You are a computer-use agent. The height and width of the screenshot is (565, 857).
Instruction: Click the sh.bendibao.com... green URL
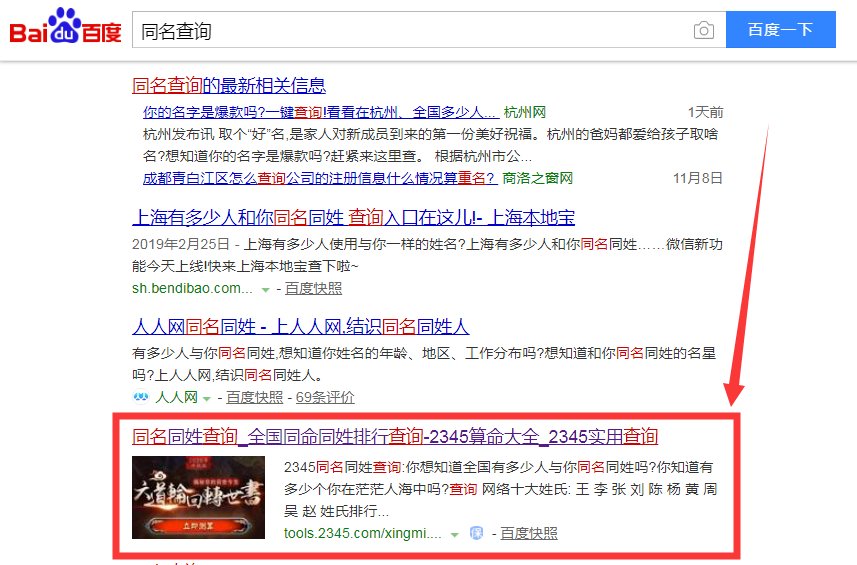click(x=192, y=289)
